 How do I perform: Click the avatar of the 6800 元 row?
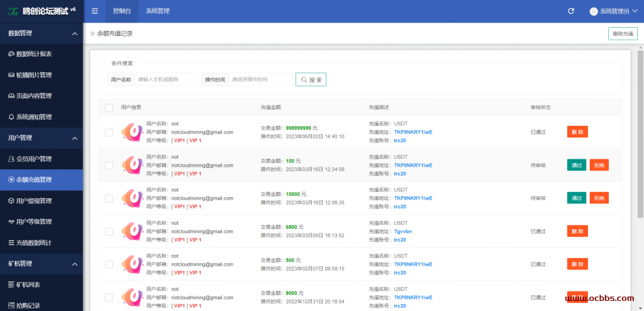click(x=132, y=231)
